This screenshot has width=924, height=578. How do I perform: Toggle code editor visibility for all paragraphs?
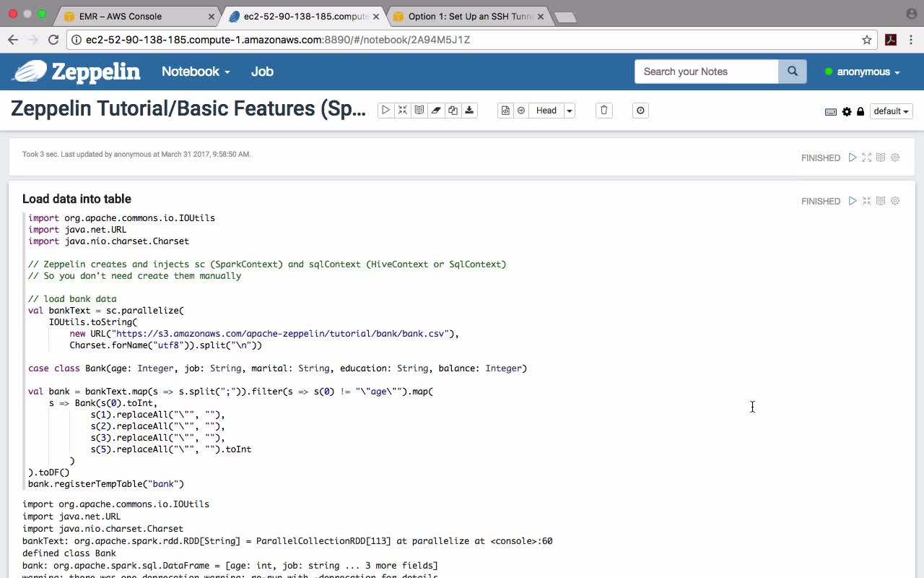[403, 111]
